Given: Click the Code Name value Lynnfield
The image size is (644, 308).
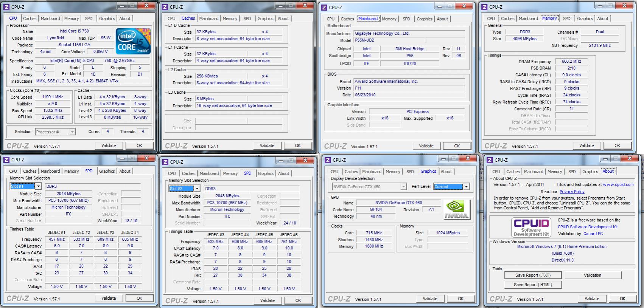Looking at the screenshot, I should (x=56, y=38).
